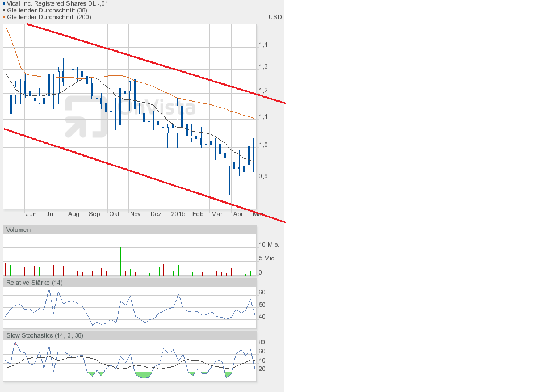
Task: Click the Jun label on time axis
Action: (31, 214)
